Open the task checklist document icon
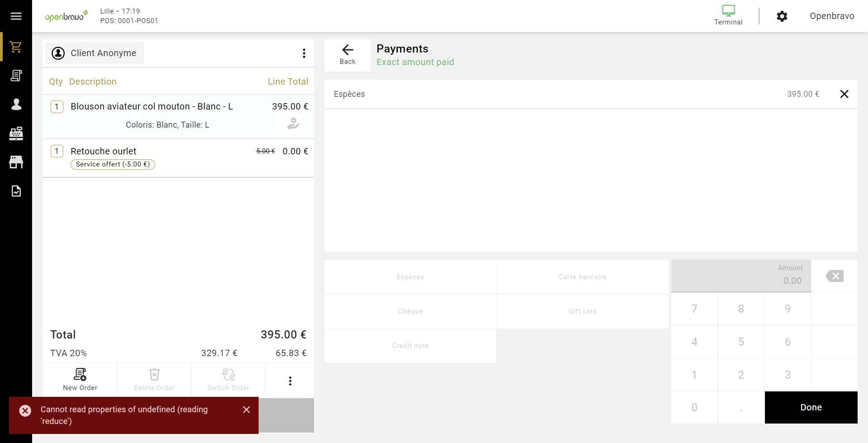This screenshot has width=868, height=443. coord(16,191)
